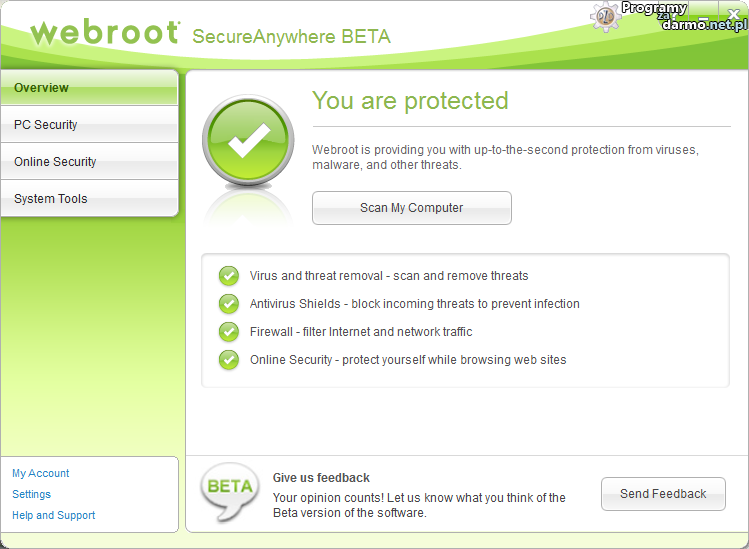The height and width of the screenshot is (549, 749).
Task: Click the Send Feedback button
Action: 663,494
